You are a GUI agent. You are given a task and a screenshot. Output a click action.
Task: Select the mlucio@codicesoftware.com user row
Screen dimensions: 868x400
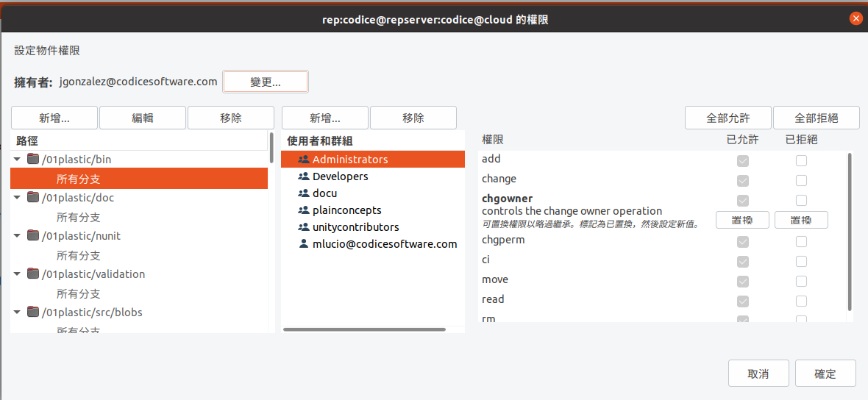(x=373, y=243)
